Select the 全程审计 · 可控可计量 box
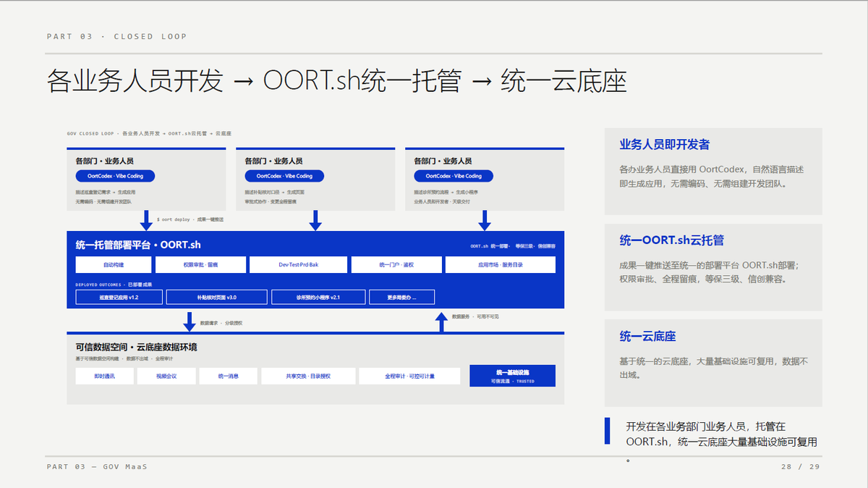The width and height of the screenshot is (868, 488). 409,376
